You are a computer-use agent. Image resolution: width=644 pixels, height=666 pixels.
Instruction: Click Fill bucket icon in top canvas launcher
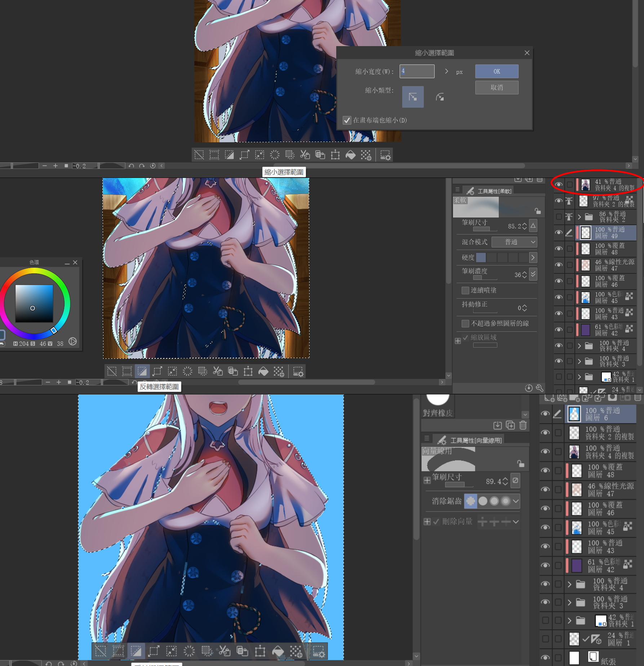(x=350, y=155)
